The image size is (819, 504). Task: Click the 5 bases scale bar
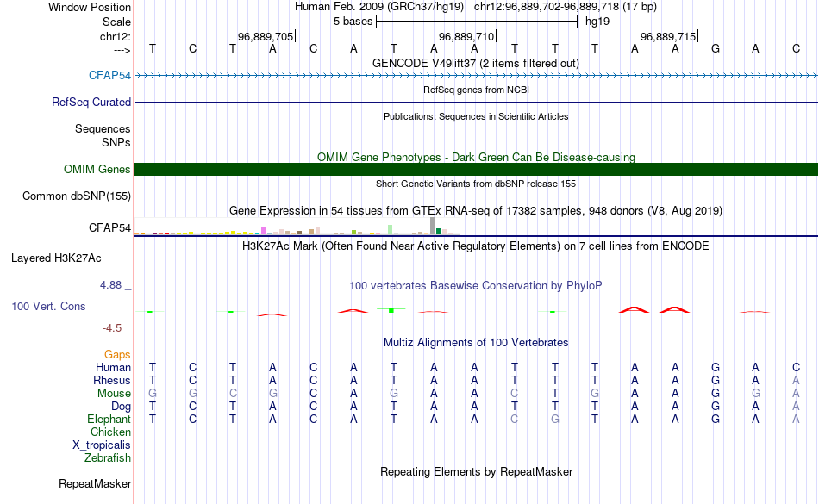click(477, 22)
